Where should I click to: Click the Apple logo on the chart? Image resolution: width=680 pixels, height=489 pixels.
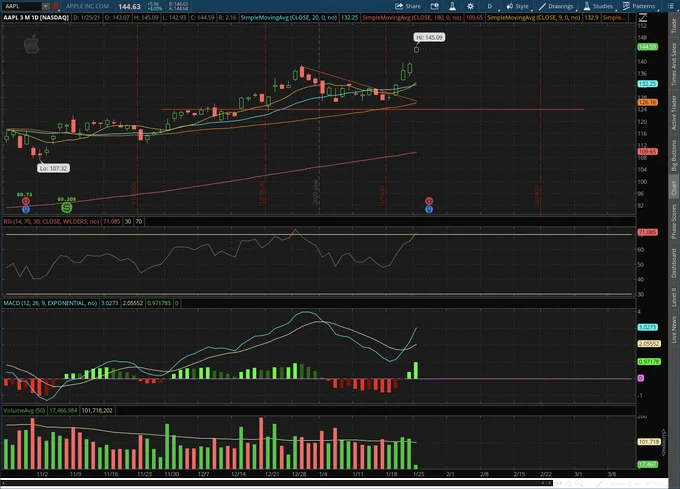click(x=32, y=45)
